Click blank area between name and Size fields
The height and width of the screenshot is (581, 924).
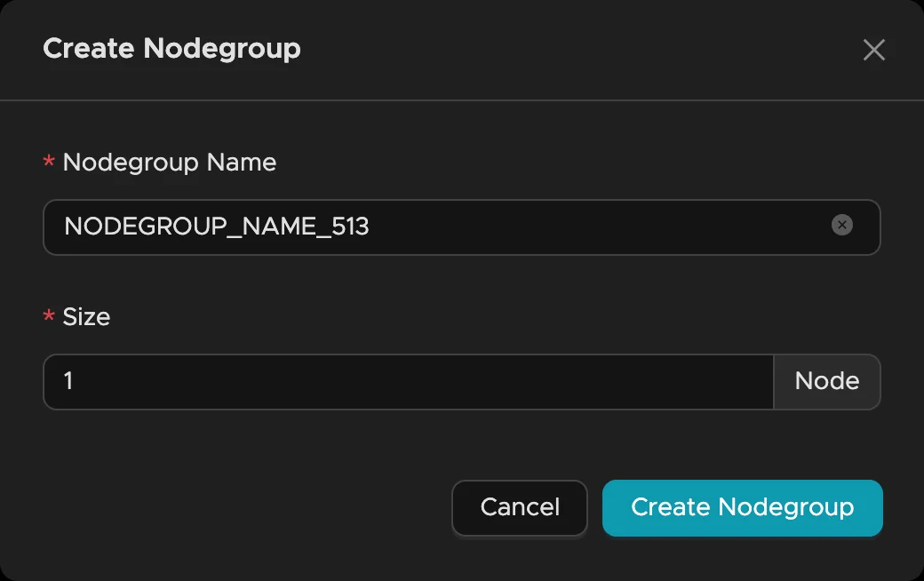pyautogui.click(x=462, y=284)
